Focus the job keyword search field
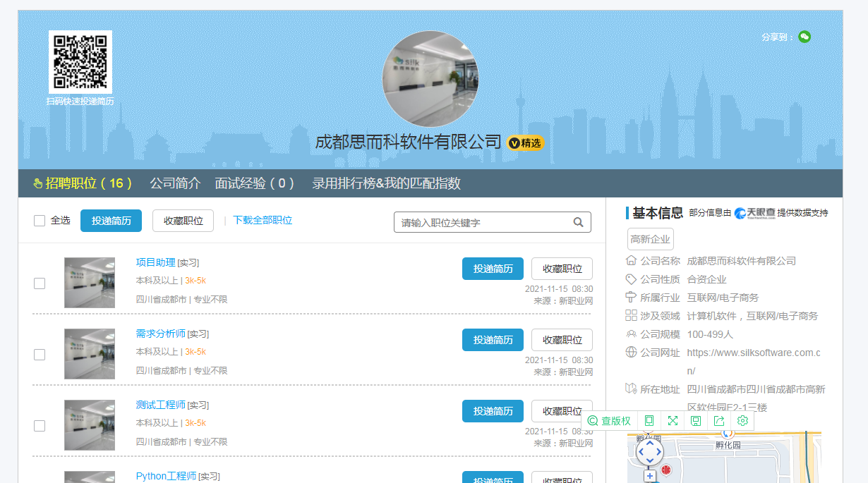Image resolution: width=868 pixels, height=483 pixels. pos(483,222)
